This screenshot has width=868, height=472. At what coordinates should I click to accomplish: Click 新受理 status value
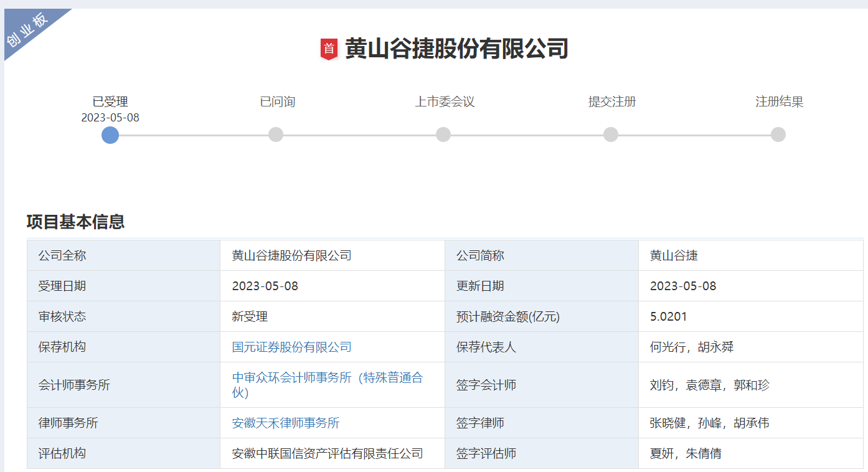coord(250,316)
